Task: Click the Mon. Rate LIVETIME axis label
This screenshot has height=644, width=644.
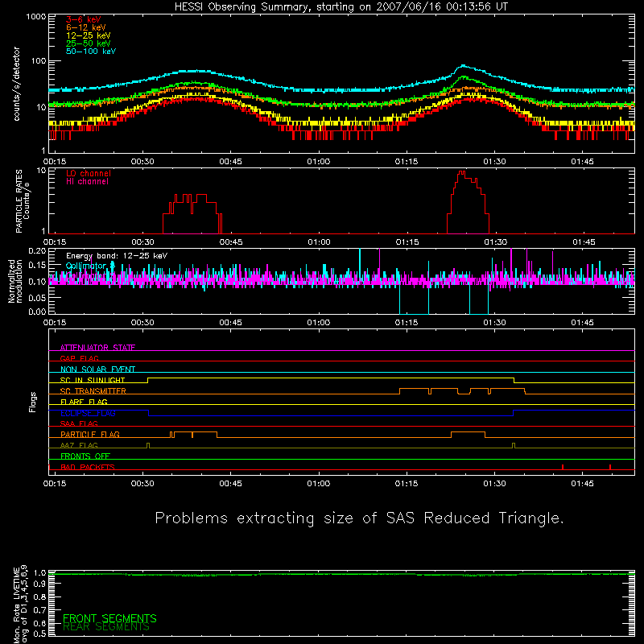Action: 20,604
